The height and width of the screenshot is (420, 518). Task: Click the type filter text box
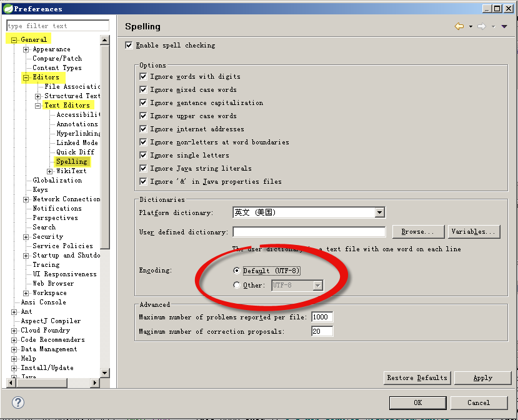[x=57, y=26]
